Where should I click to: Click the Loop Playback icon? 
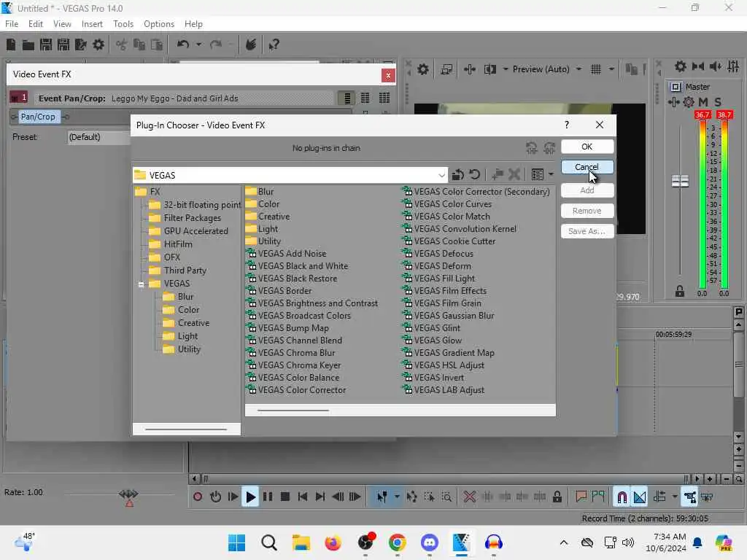pos(215,497)
